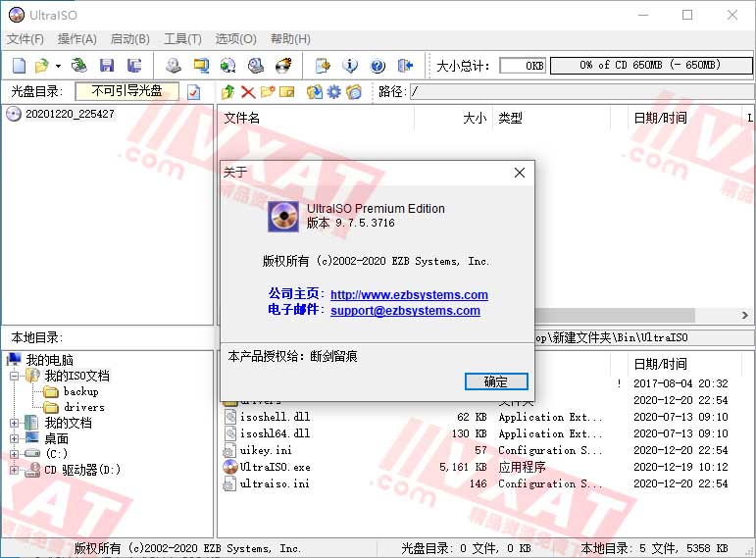Viewport: 756px width, 558px height.
Task: Click the Mount to virtual drive icon
Action: (256, 66)
